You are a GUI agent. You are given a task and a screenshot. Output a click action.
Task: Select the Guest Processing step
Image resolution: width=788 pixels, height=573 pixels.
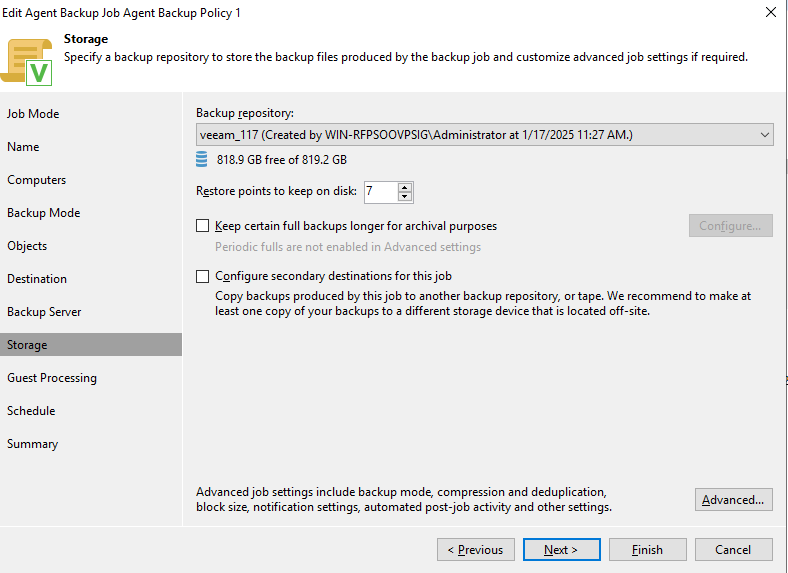pos(52,378)
